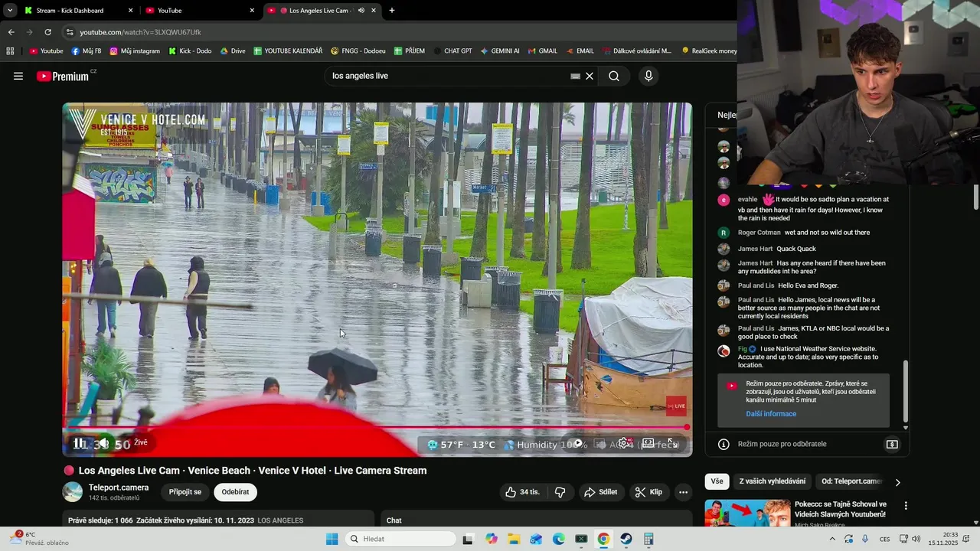Click the magnifier search button
This screenshot has width=980, height=551.
[614, 76]
